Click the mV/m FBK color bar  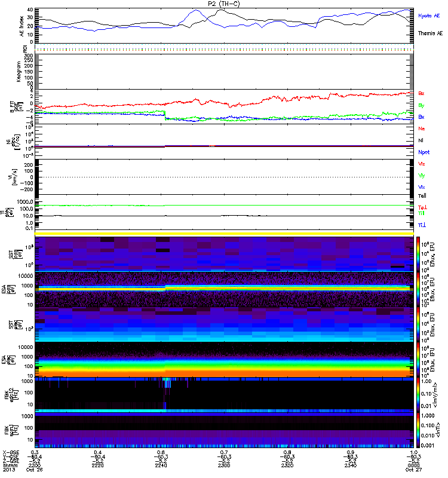tap(418, 395)
